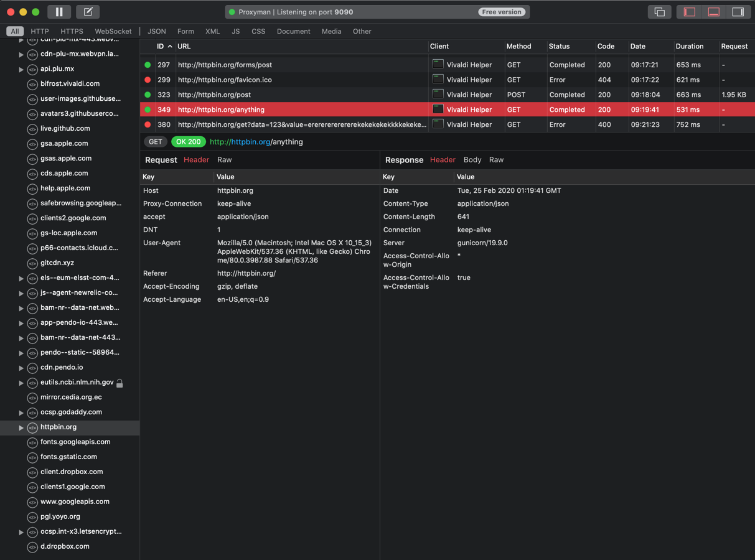Image resolution: width=755 pixels, height=560 pixels.
Task: Expand els--eum-elsst-com domain node
Action: click(x=21, y=278)
